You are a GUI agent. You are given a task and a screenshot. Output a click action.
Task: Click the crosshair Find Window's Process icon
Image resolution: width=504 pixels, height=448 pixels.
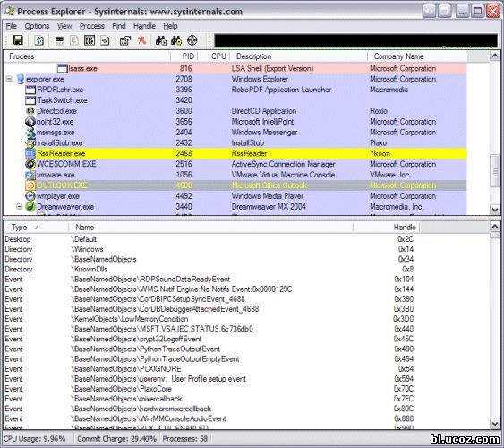point(192,40)
